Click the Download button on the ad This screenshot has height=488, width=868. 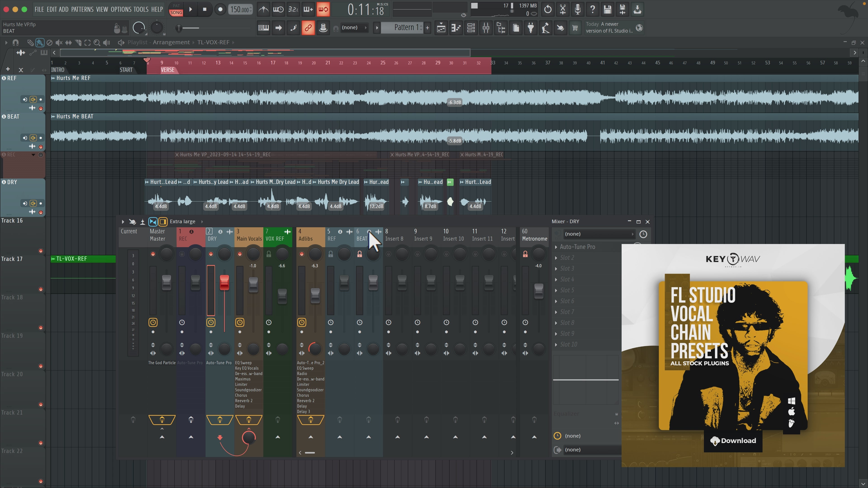pyautogui.click(x=733, y=441)
